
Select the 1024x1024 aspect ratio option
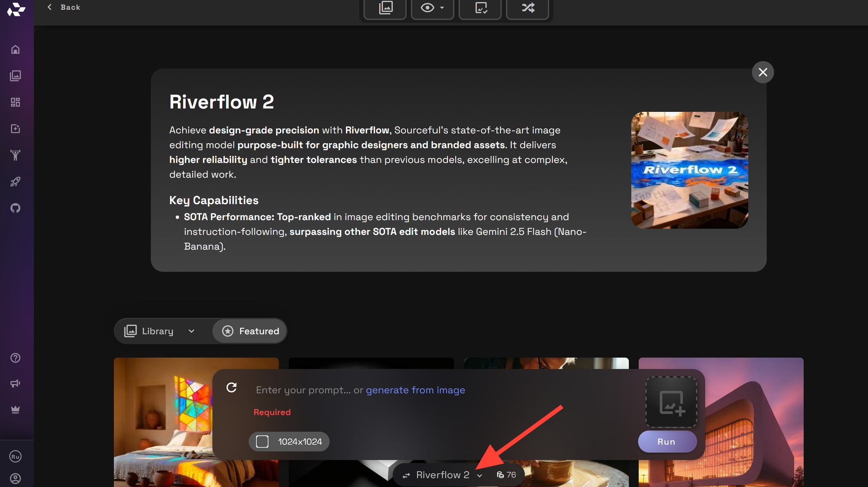tap(289, 441)
